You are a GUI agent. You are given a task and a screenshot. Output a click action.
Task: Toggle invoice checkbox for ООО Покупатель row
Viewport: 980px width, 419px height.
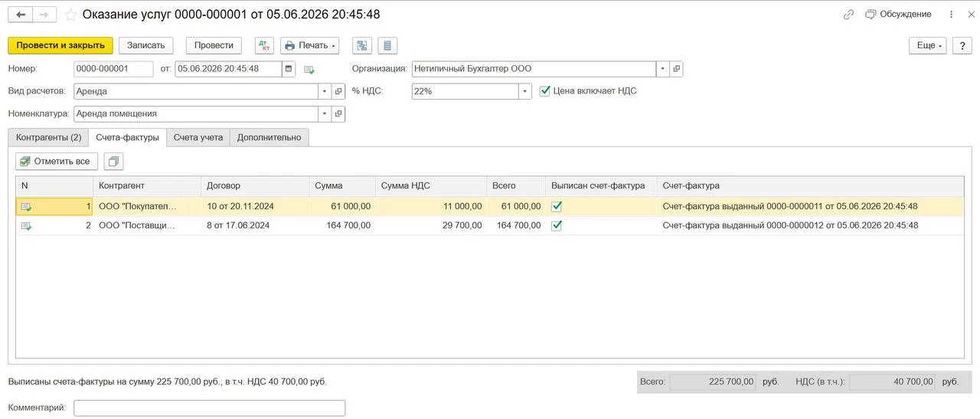tap(557, 206)
